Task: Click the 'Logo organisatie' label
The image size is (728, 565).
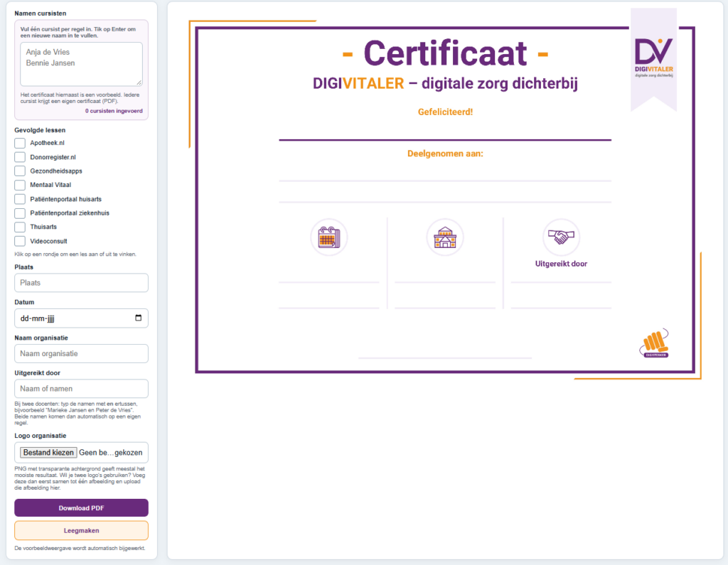Action: pos(41,436)
